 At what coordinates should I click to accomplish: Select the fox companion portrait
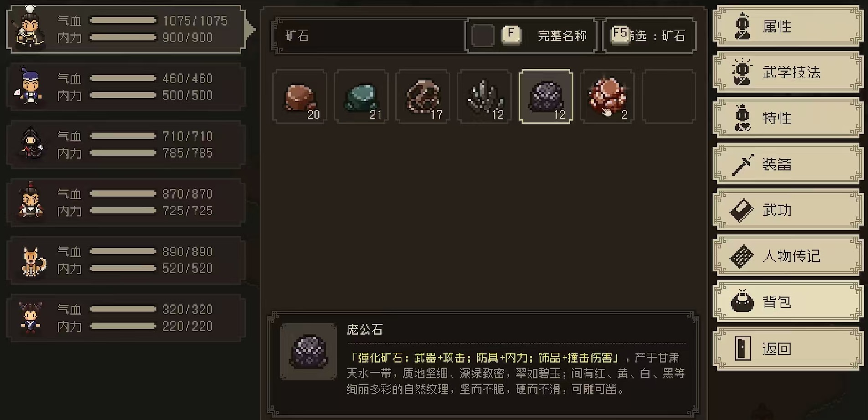point(32,261)
